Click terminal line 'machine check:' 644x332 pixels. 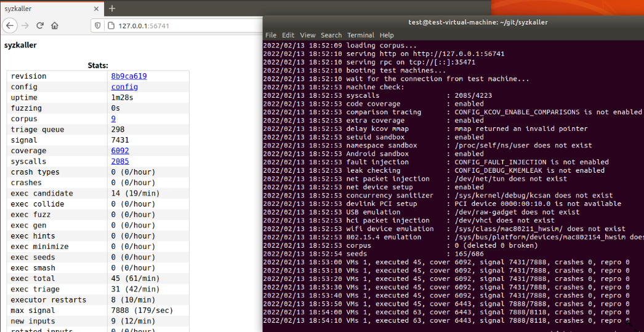376,87
